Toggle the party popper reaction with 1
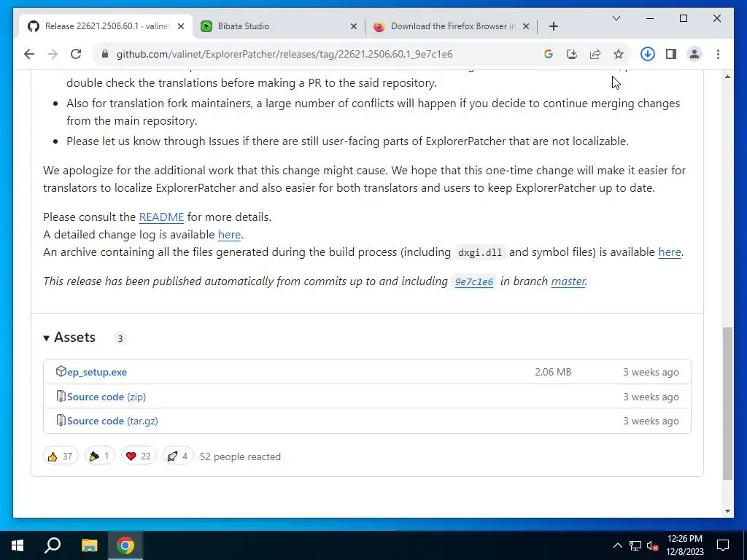 pos(99,456)
